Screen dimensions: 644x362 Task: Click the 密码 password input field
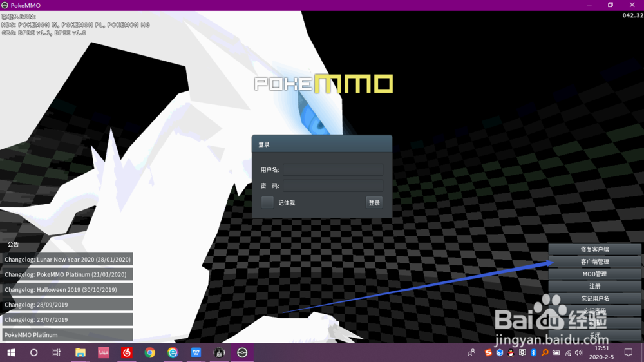coord(333,186)
